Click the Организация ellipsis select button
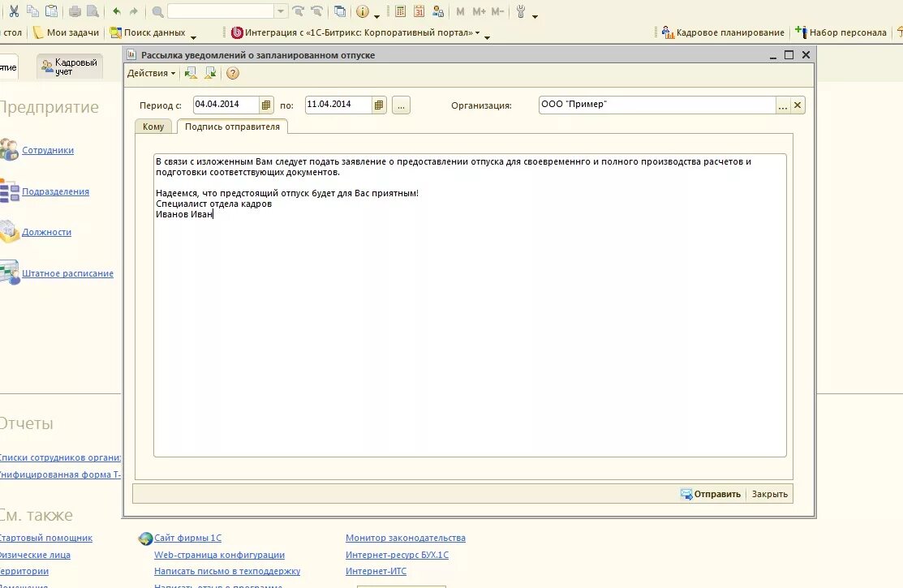Screen dimensions: 903x588 coord(783,105)
